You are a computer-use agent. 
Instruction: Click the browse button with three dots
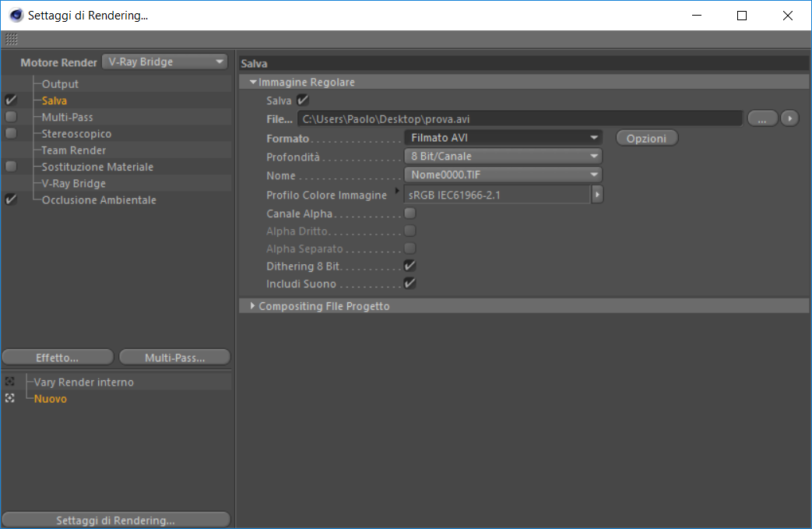click(x=762, y=118)
